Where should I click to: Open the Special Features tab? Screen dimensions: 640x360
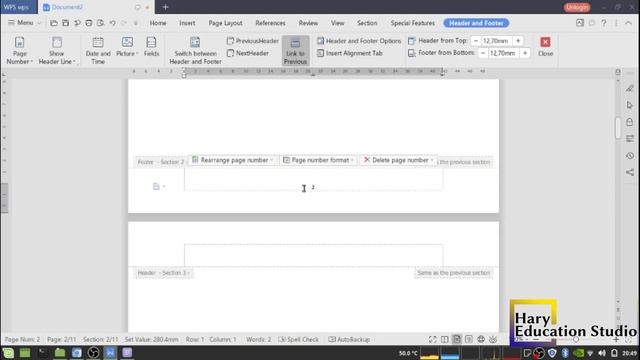[412, 23]
